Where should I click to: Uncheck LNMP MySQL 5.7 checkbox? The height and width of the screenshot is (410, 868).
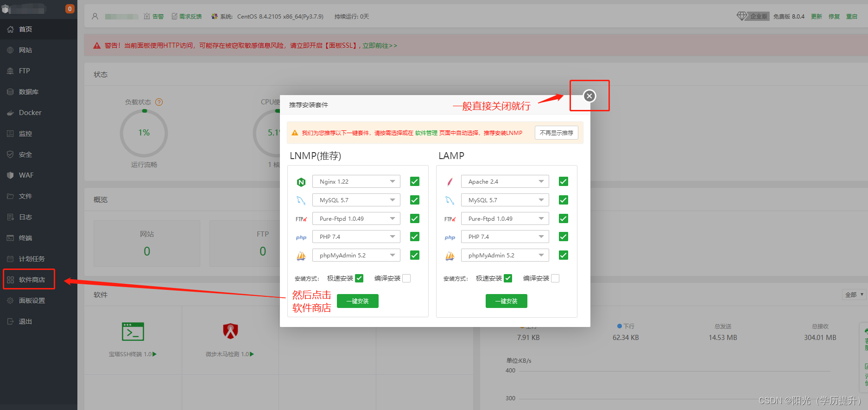coord(415,200)
